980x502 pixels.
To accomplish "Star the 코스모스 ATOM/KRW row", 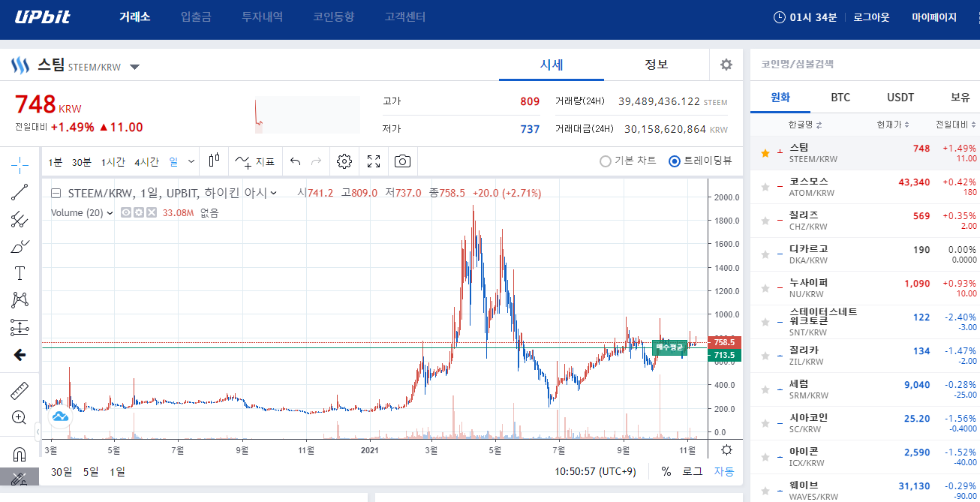I will coord(765,187).
